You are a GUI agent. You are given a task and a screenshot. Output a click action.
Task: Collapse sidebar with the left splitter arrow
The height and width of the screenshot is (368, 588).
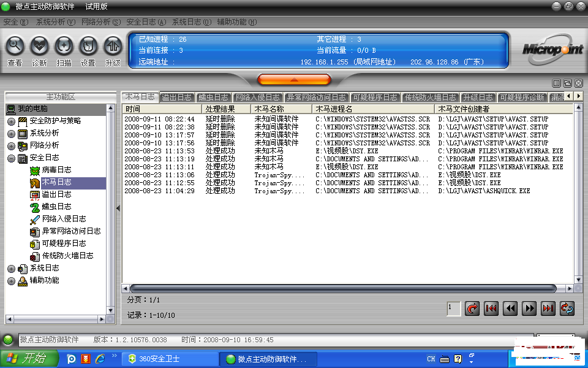(x=118, y=208)
